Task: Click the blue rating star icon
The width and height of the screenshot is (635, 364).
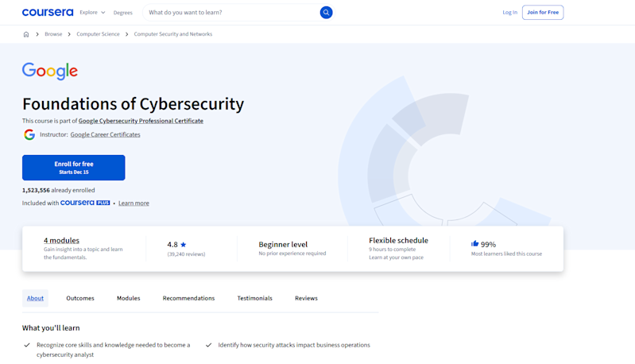Action: pos(183,245)
